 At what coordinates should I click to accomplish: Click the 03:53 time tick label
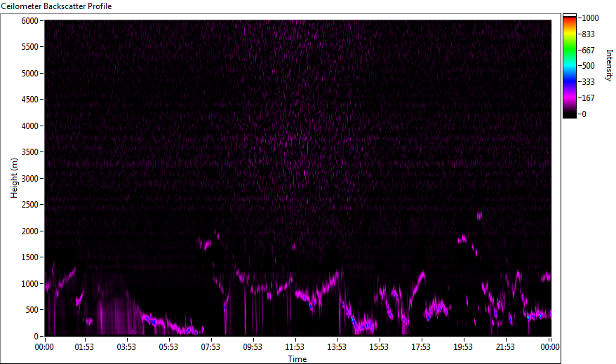[x=126, y=347]
